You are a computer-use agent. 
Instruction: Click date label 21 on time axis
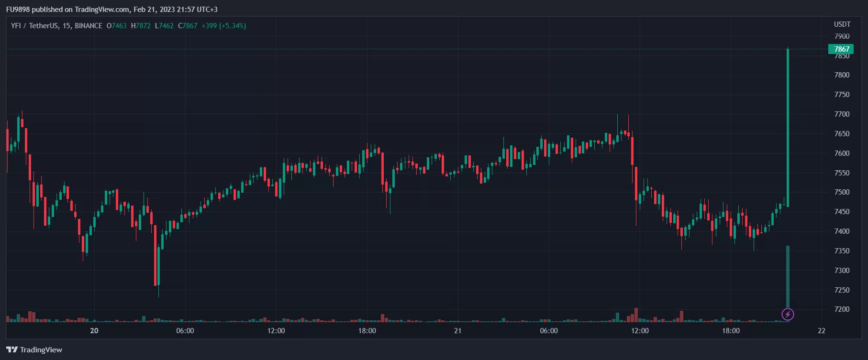(x=458, y=330)
